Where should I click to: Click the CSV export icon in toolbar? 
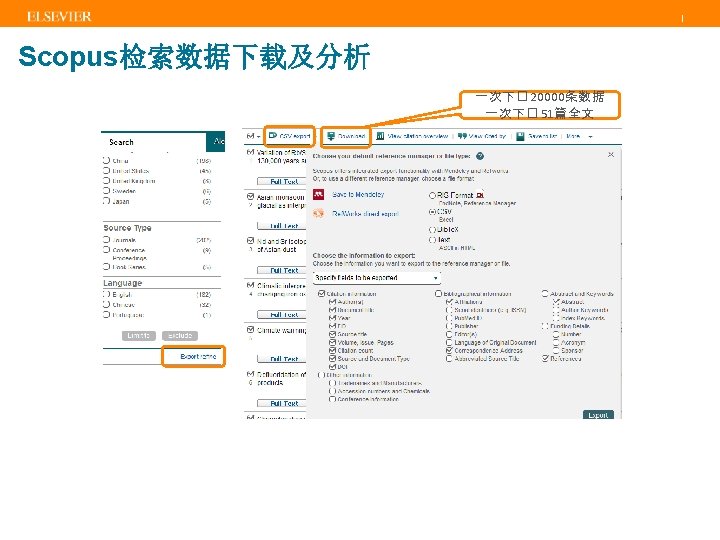click(x=273, y=136)
